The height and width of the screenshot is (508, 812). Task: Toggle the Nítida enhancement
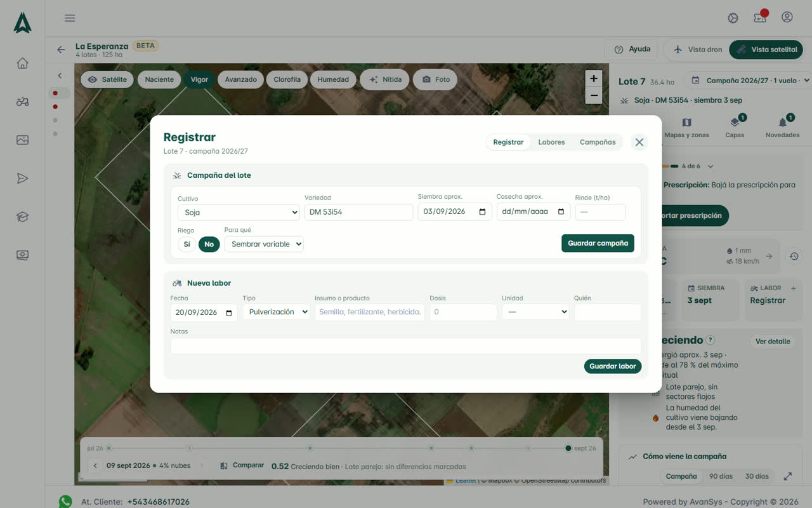(386, 79)
